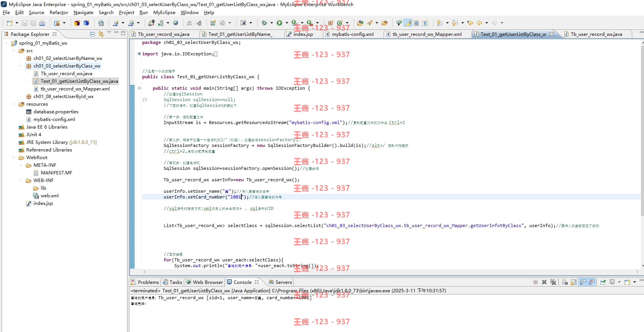Click the deploy server toolbar icon
Image resolution: width=644 pixels, height=332 pixels.
pyautogui.click(x=151, y=23)
